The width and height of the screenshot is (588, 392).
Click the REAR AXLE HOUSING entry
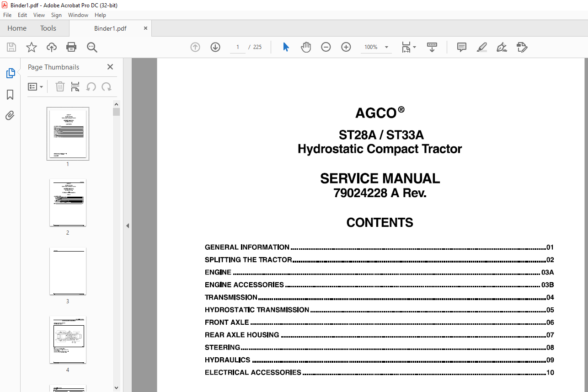coord(379,335)
